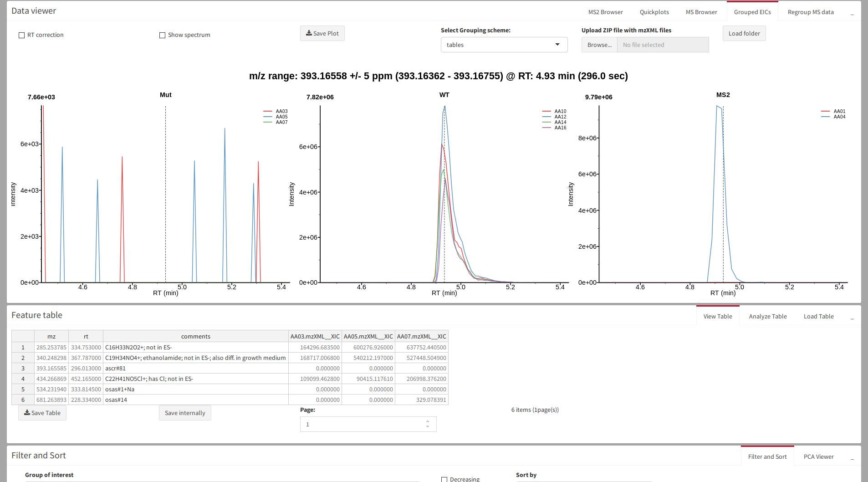Click the Save Plot download icon
Image resolution: width=868 pixels, height=482 pixels.
309,33
